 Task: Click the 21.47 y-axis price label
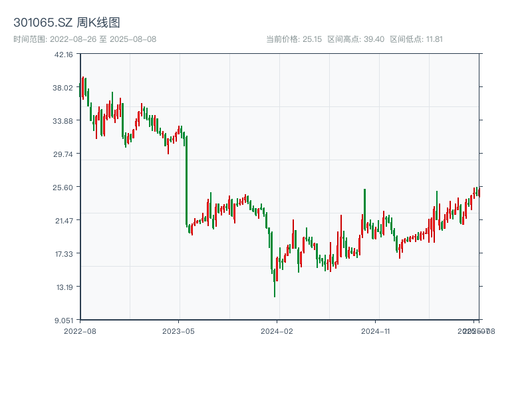(65, 221)
